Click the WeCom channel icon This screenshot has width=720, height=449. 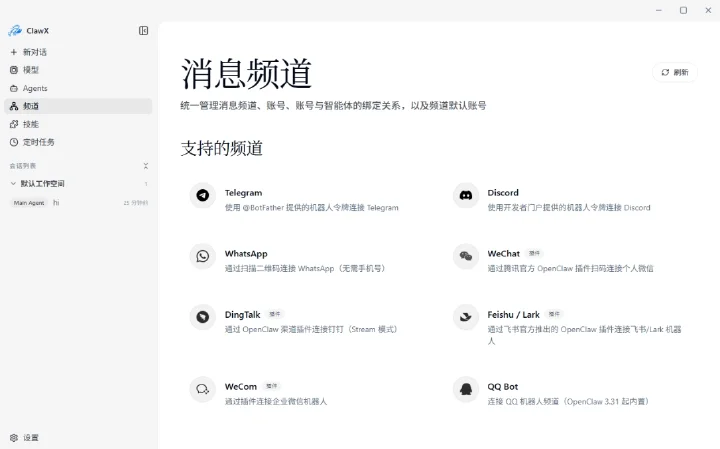click(x=202, y=389)
